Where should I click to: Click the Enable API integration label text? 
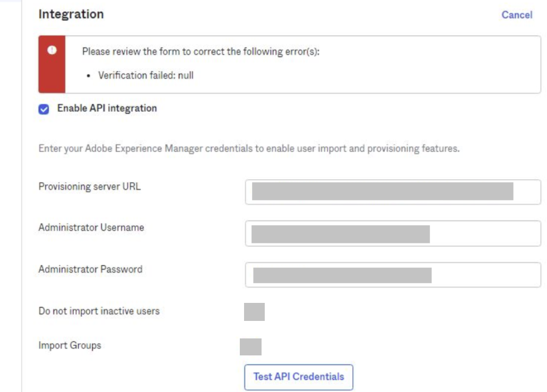[x=107, y=108]
